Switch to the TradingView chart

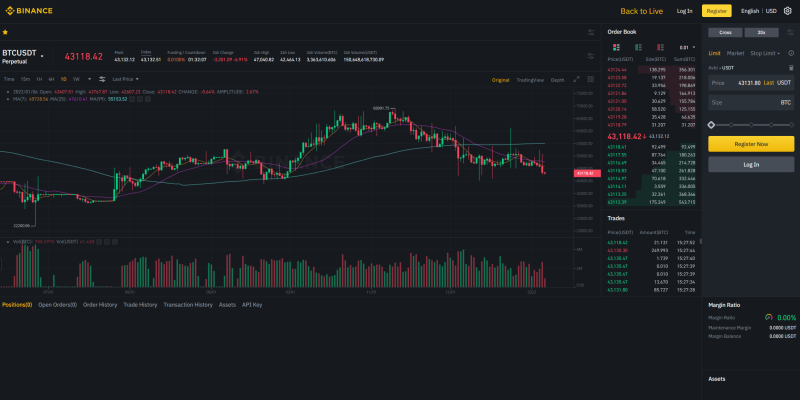530,80
